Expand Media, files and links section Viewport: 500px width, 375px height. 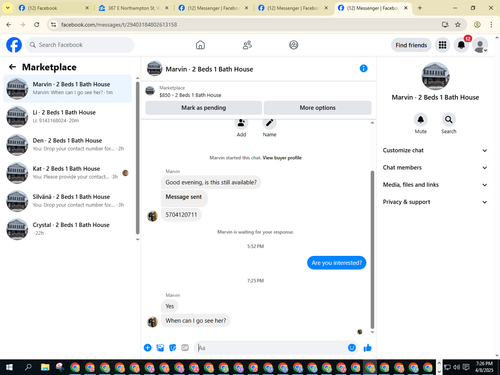(x=435, y=185)
